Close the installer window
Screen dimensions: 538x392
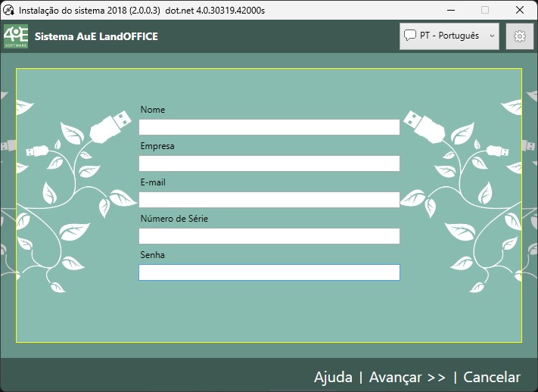[x=519, y=10]
